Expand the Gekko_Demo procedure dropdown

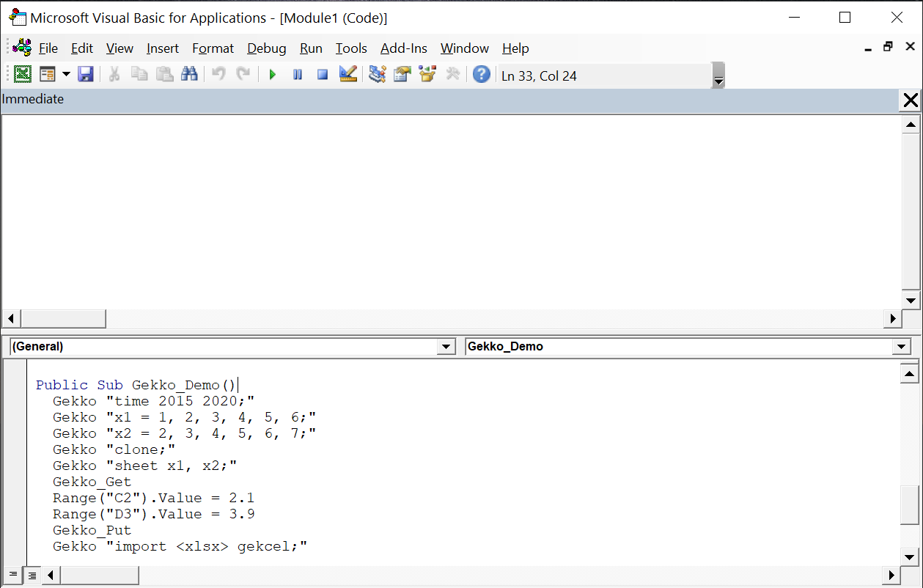(902, 347)
